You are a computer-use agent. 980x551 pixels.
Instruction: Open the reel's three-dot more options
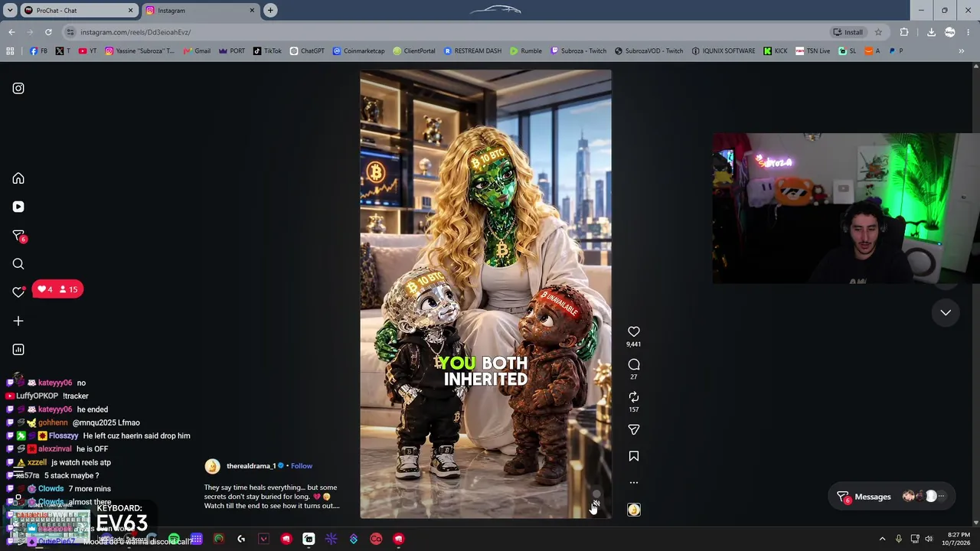click(x=634, y=483)
